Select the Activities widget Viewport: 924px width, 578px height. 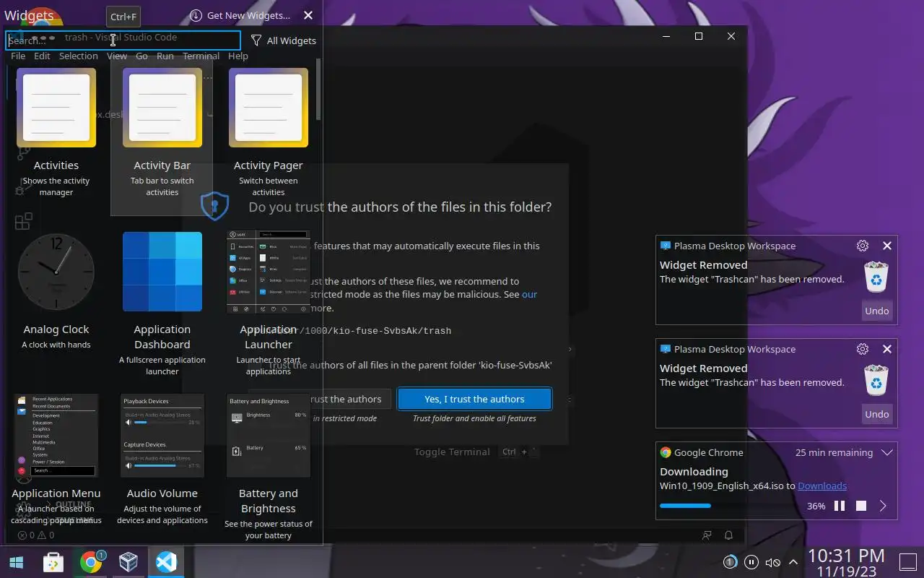56,134
